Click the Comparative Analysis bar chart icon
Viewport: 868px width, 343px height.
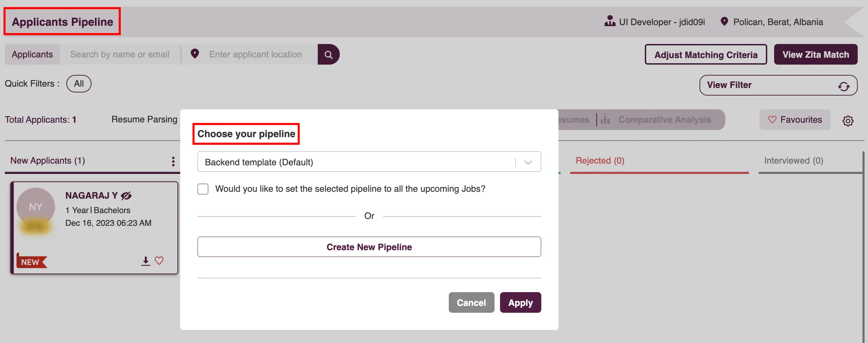[605, 119]
